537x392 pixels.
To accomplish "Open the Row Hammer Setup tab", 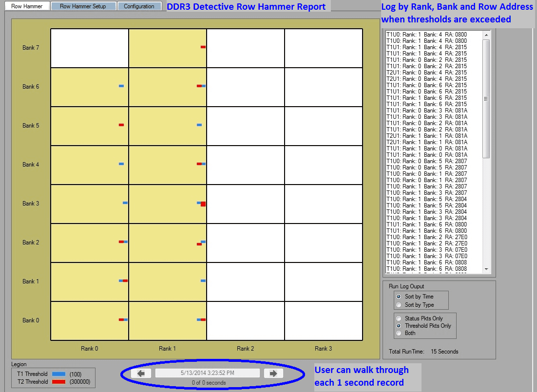I will point(83,6).
